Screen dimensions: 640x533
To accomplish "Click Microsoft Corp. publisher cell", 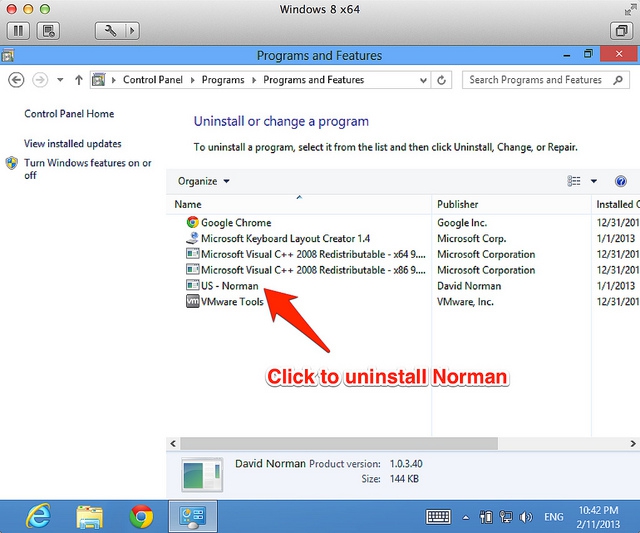I will 471,238.
